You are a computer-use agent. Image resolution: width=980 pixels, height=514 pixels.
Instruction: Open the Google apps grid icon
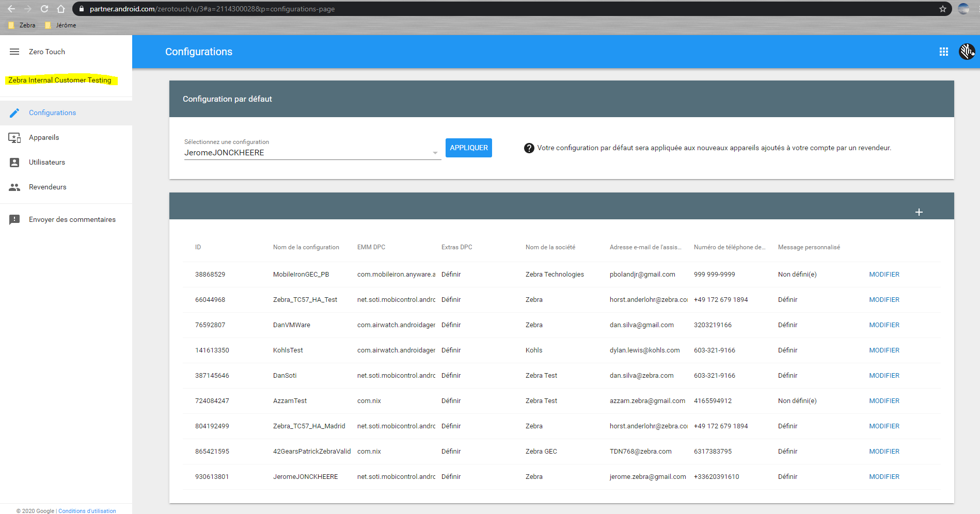click(943, 51)
